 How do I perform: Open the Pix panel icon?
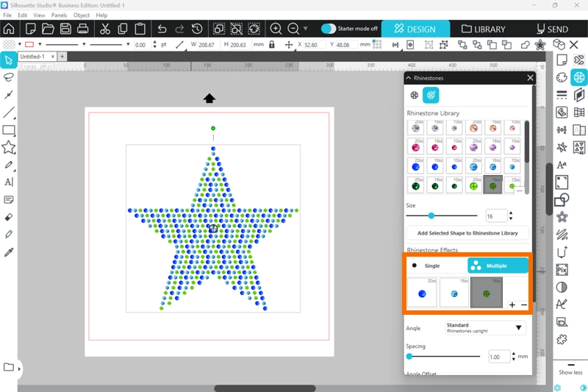coord(562,270)
